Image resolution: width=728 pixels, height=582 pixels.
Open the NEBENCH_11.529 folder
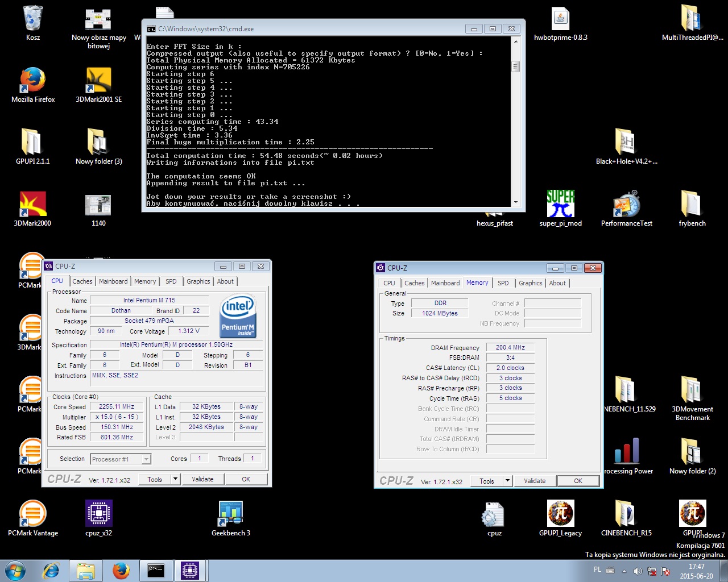[x=626, y=394]
